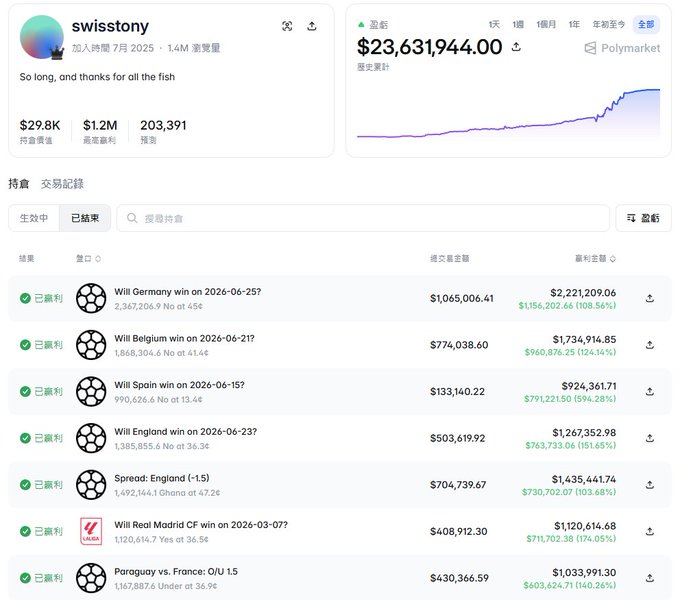Switch to the 交易記錄 tab
Screen dimensions: 680x600
tap(62, 184)
